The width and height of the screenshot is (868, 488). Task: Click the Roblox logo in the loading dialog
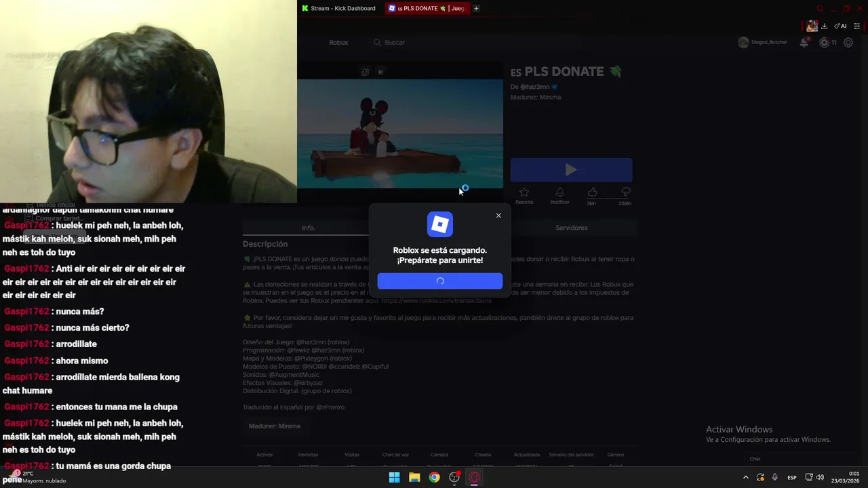coord(440,224)
